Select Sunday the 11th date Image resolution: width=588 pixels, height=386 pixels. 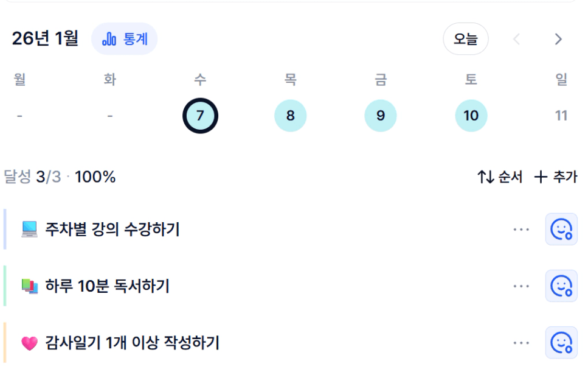point(561,116)
